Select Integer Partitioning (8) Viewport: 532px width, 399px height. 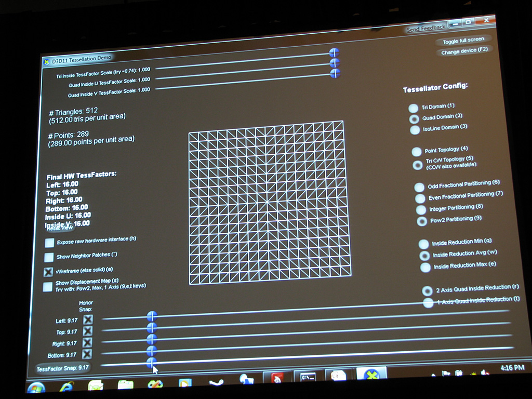pyautogui.click(x=421, y=210)
